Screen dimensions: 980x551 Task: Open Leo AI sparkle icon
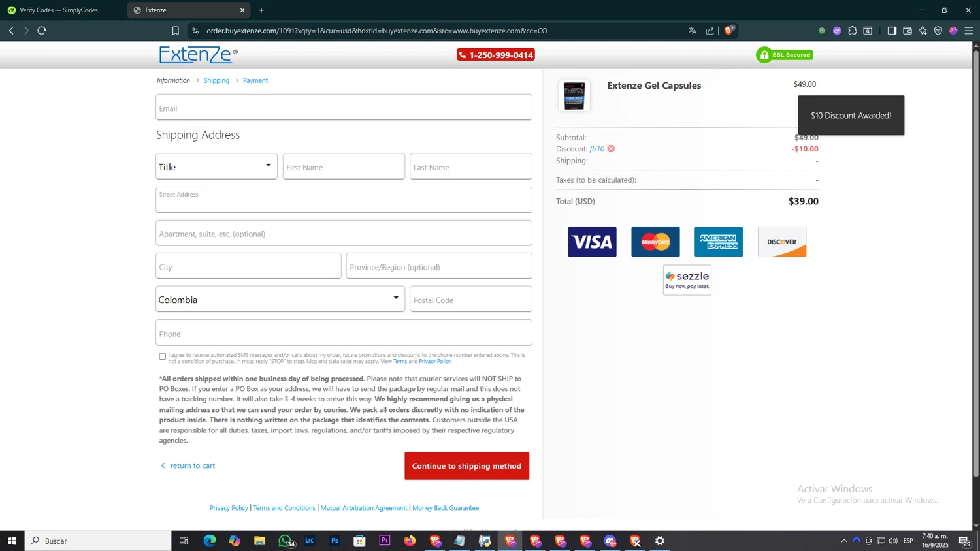923,31
